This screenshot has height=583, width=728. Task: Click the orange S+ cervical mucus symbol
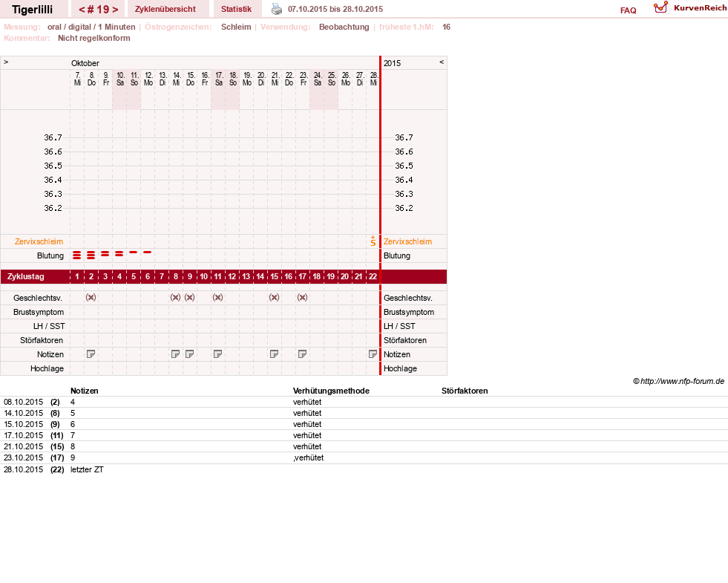pyautogui.click(x=373, y=241)
